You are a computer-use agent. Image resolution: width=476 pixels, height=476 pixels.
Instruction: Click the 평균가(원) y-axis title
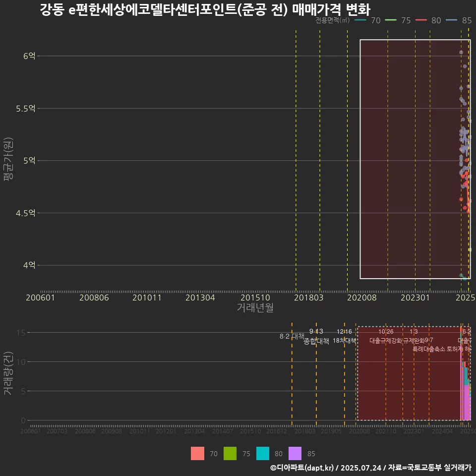click(x=8, y=159)
